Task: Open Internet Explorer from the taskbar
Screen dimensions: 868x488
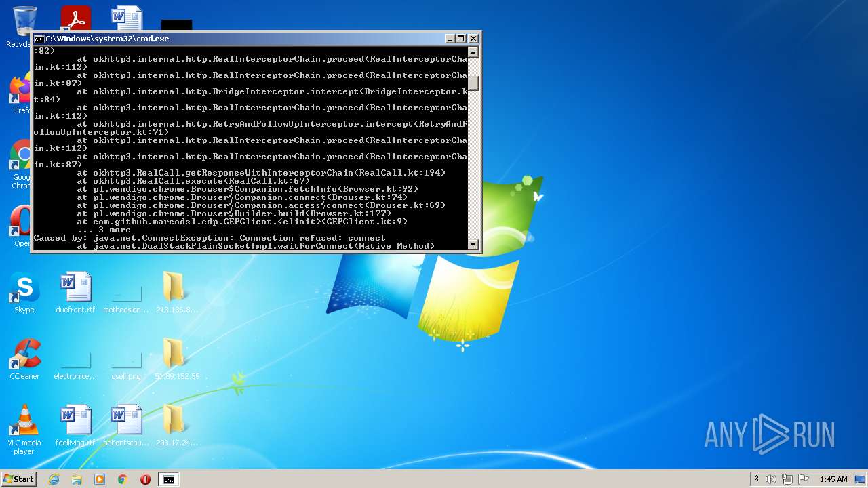Action: click(54, 479)
